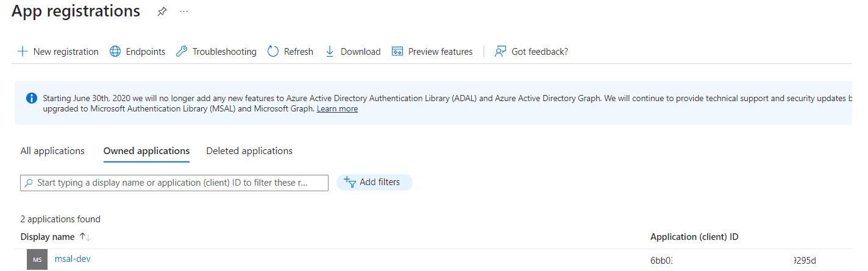The image size is (868, 271).
Task: Click the Got feedback person icon
Action: (500, 52)
